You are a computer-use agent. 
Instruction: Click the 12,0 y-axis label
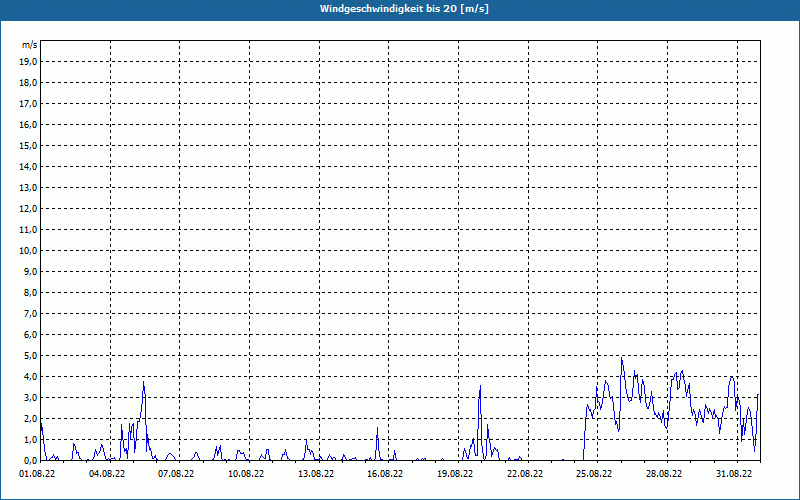28,208
